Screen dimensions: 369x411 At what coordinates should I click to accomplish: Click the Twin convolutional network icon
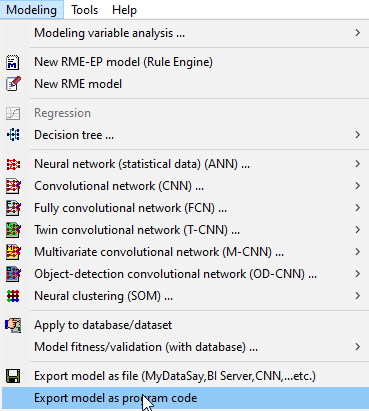click(x=13, y=230)
